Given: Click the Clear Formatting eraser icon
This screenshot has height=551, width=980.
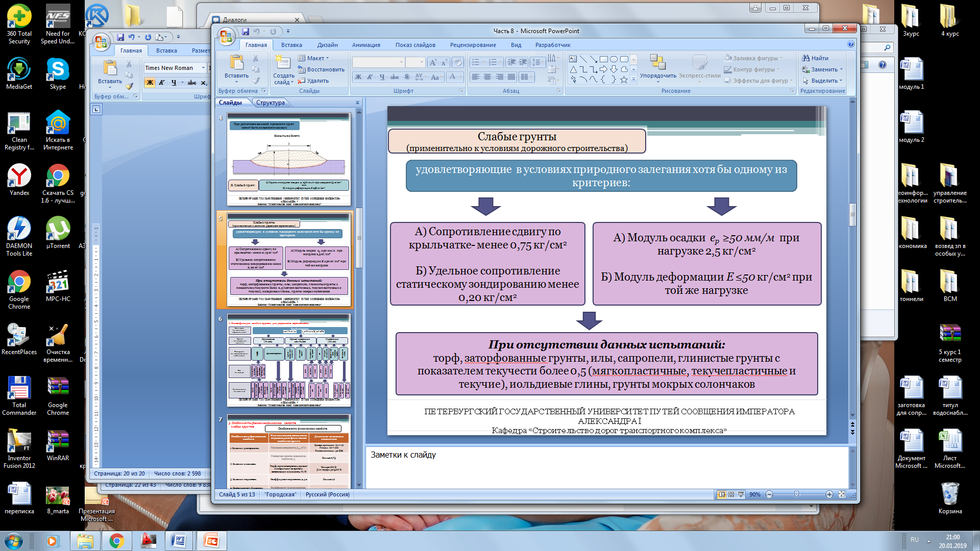Looking at the screenshot, I should [458, 62].
